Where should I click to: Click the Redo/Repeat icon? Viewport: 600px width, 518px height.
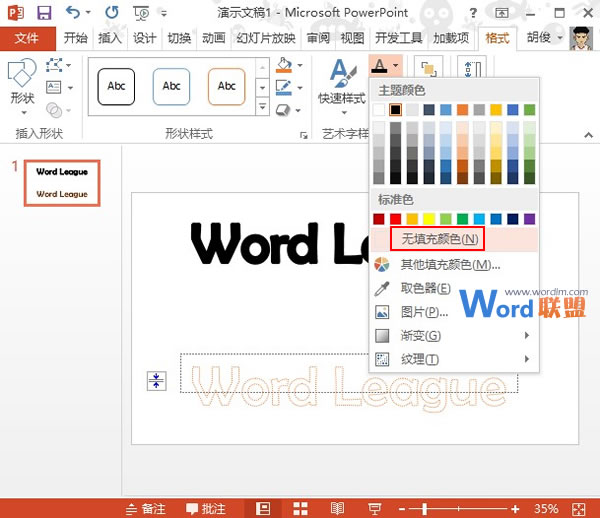[111, 13]
